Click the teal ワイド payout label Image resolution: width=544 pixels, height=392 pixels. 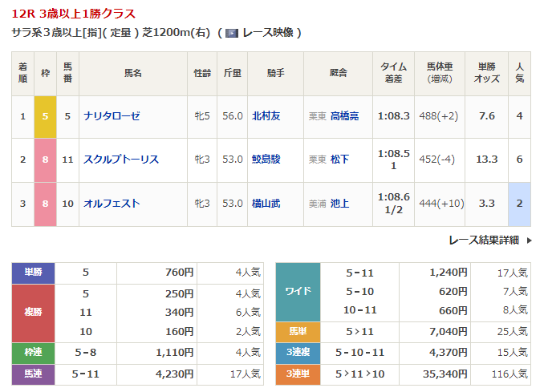point(298,291)
